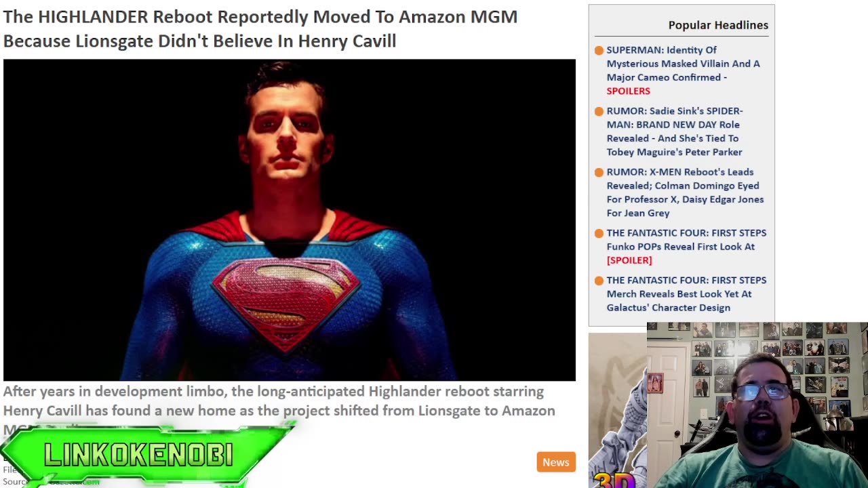Viewport: 868px width, 488px height.
Task: Click the orange bullet beside X-MEN Reboot rumor
Action: click(599, 173)
